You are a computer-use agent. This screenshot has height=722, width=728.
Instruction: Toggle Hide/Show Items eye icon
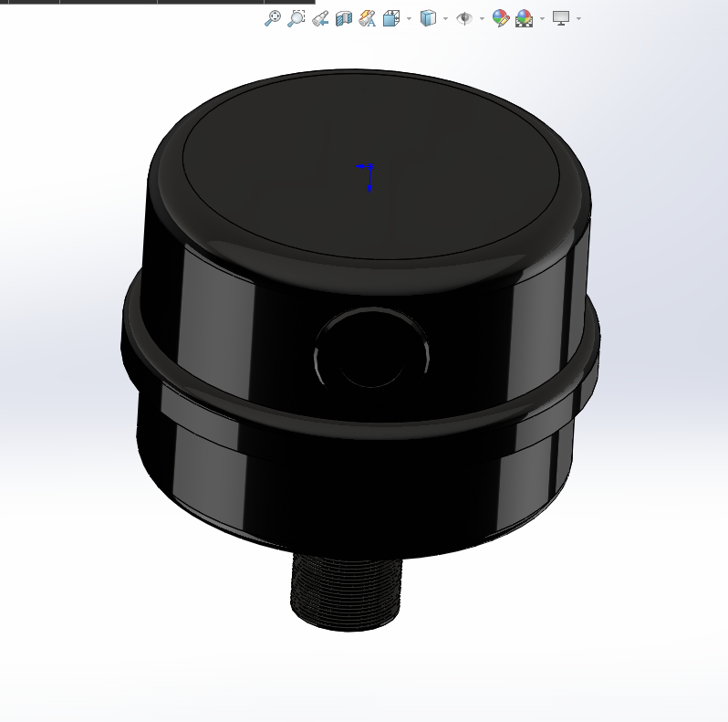(x=464, y=18)
